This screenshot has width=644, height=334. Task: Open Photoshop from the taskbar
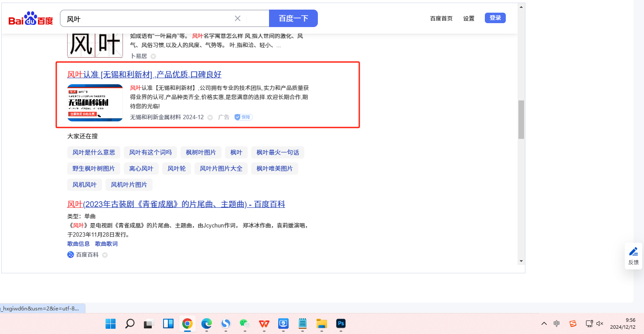click(x=341, y=324)
